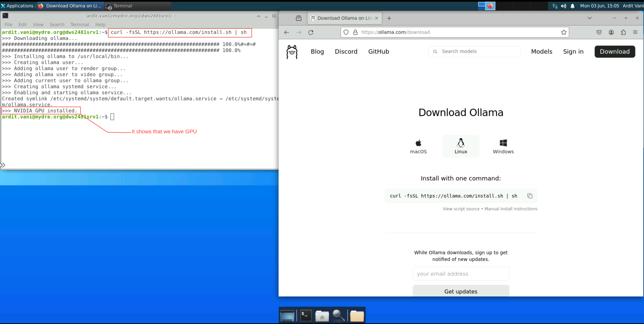Open home folder from bottom dock
Viewport: 644px width, 324px height.
[322, 316]
